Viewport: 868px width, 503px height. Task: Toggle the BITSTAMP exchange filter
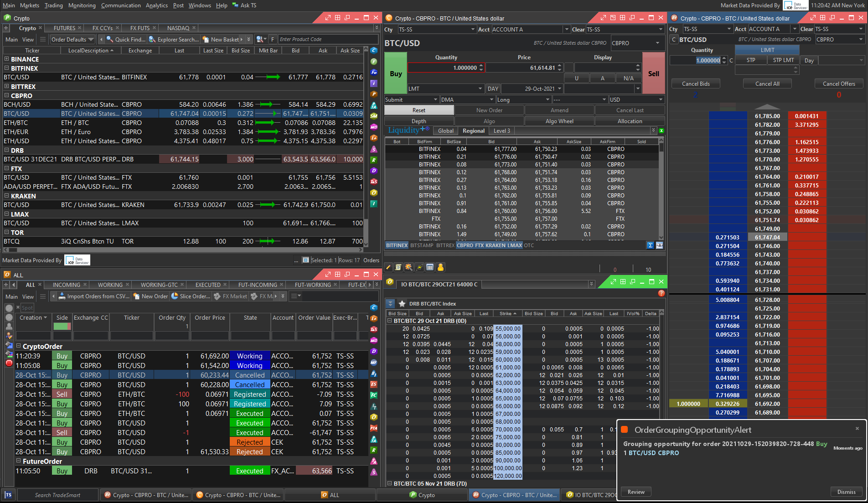click(x=422, y=245)
